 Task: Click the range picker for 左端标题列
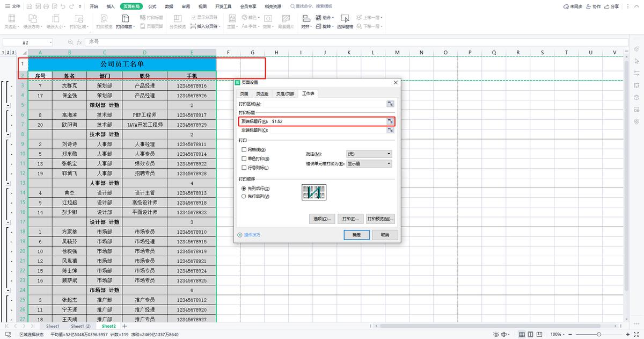point(390,131)
